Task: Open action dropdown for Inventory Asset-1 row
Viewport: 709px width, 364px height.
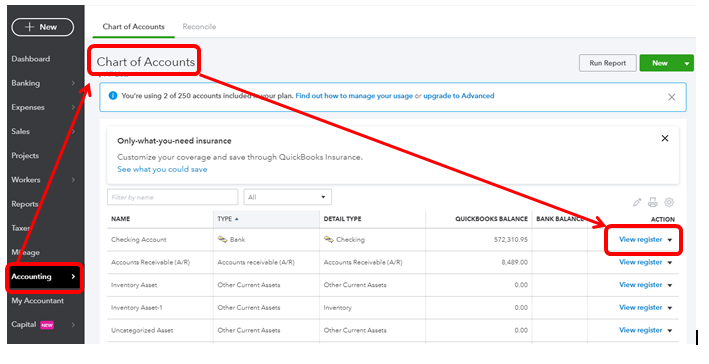Action: (x=670, y=308)
